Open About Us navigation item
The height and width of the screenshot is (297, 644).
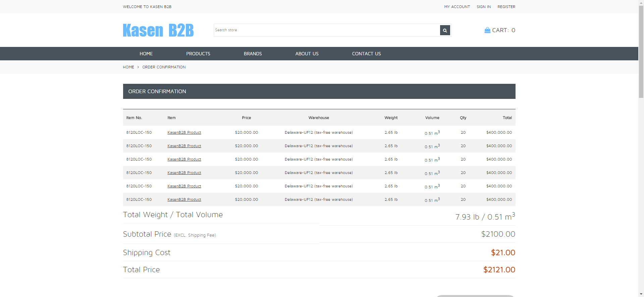point(307,54)
